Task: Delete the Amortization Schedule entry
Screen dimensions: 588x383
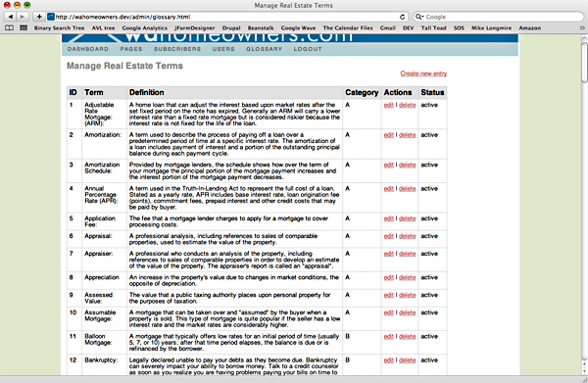Action: 408,165
